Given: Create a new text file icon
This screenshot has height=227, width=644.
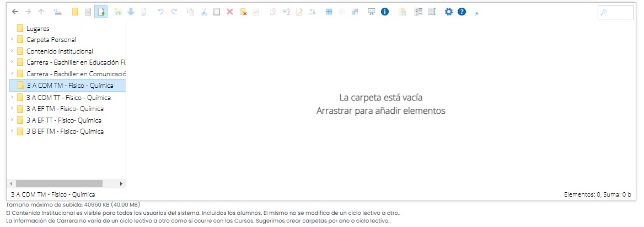Looking at the screenshot, I should click(88, 12).
